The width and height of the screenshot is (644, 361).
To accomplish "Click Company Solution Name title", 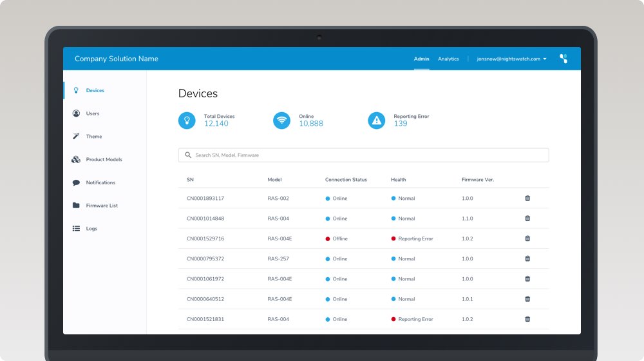I will tap(117, 59).
